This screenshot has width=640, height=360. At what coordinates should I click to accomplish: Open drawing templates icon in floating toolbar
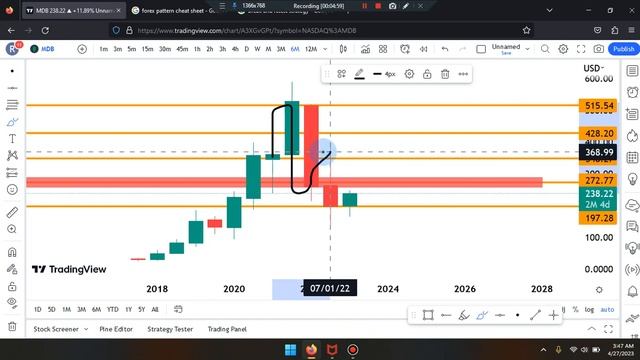click(341, 74)
